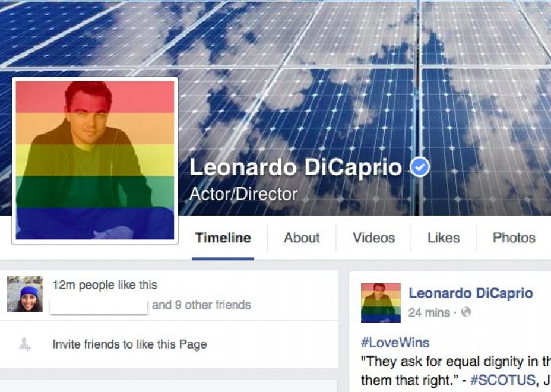Open the Photos tab
Screen dimensions: 551x392
514,238
